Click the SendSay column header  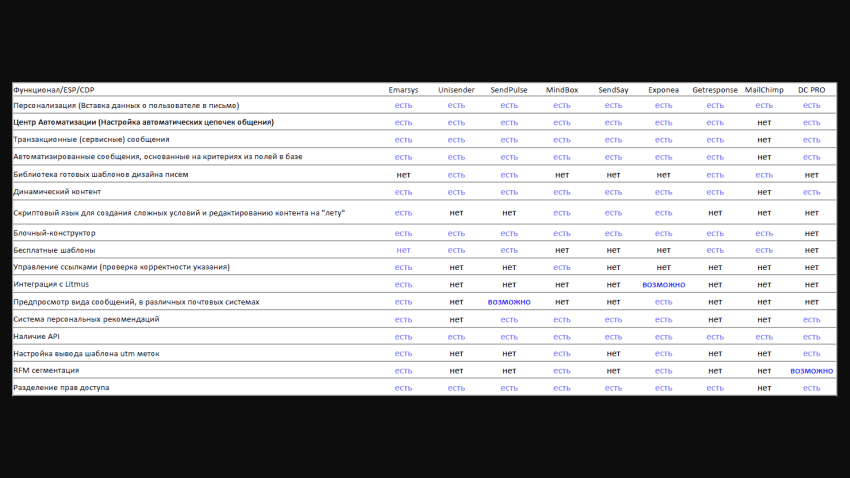point(614,90)
